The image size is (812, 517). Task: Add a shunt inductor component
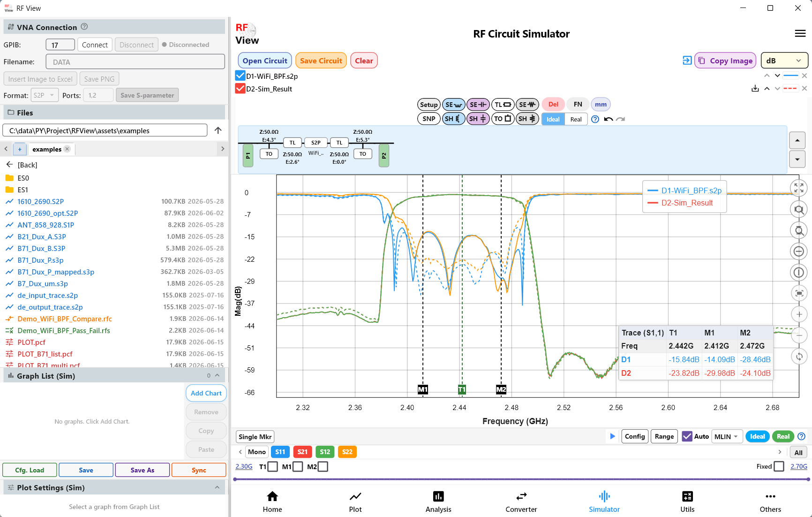453,119
